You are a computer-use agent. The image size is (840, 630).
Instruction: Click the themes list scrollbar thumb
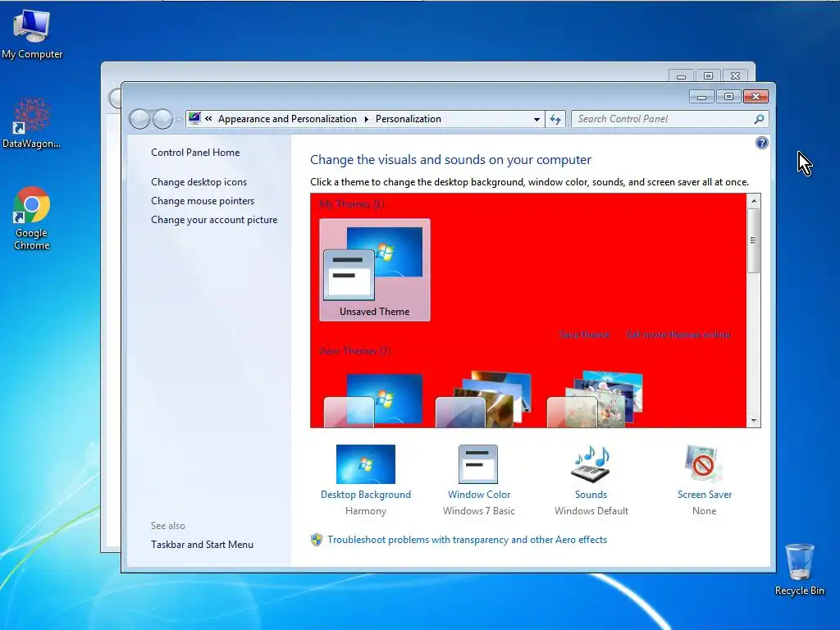pos(754,240)
